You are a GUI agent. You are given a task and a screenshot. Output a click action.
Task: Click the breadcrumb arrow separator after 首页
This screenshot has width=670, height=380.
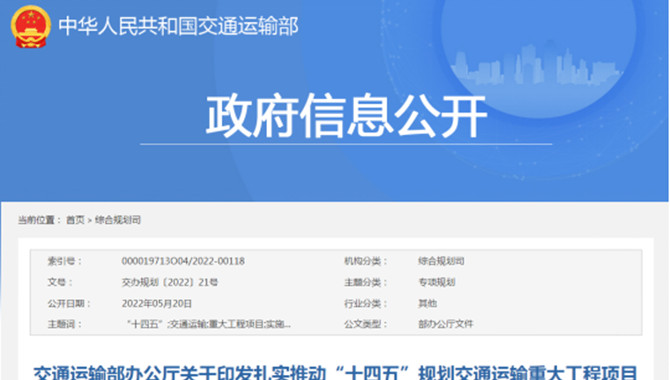click(90, 220)
